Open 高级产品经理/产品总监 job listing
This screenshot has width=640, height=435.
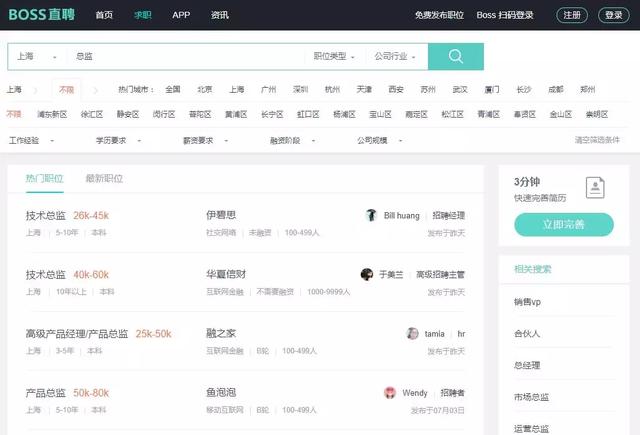[x=77, y=334]
